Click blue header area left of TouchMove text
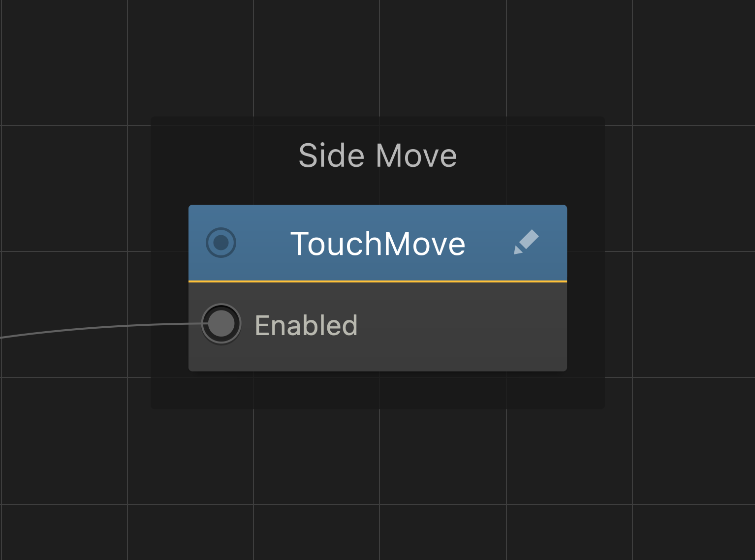The width and height of the screenshot is (755, 560). point(263,243)
